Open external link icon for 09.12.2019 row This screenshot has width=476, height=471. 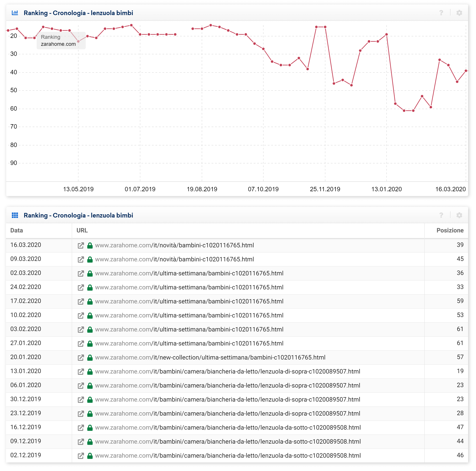(81, 442)
